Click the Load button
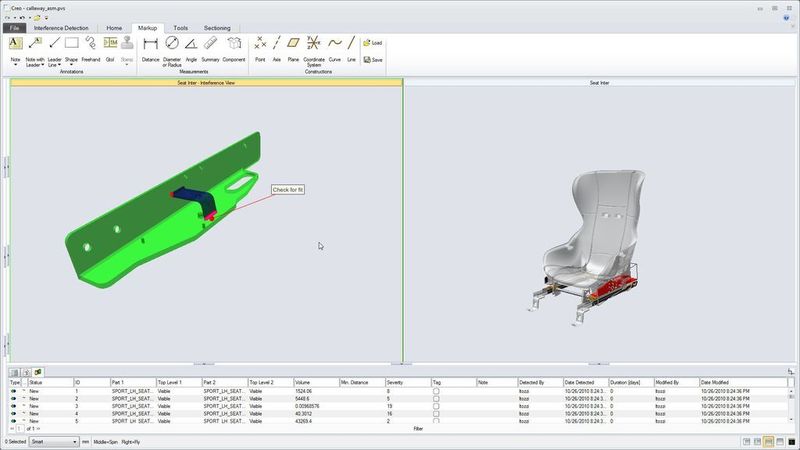Viewport: 800px width, 450px height. [x=372, y=43]
